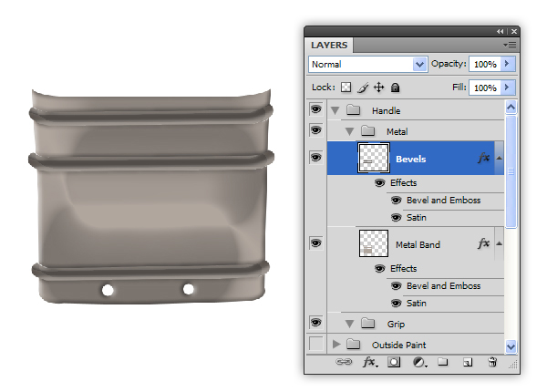Open the Opacity slider arrow
Screen dimensions: 547x392
coord(508,65)
